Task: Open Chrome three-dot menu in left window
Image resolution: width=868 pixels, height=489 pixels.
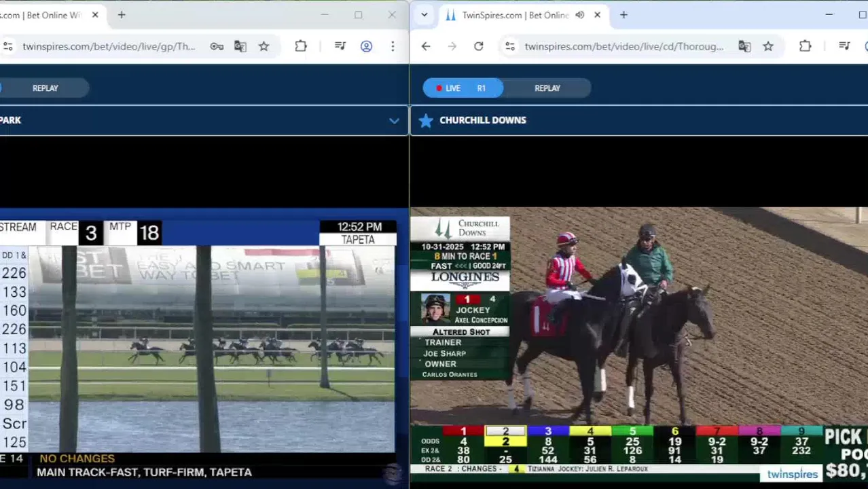Action: pyautogui.click(x=393, y=46)
